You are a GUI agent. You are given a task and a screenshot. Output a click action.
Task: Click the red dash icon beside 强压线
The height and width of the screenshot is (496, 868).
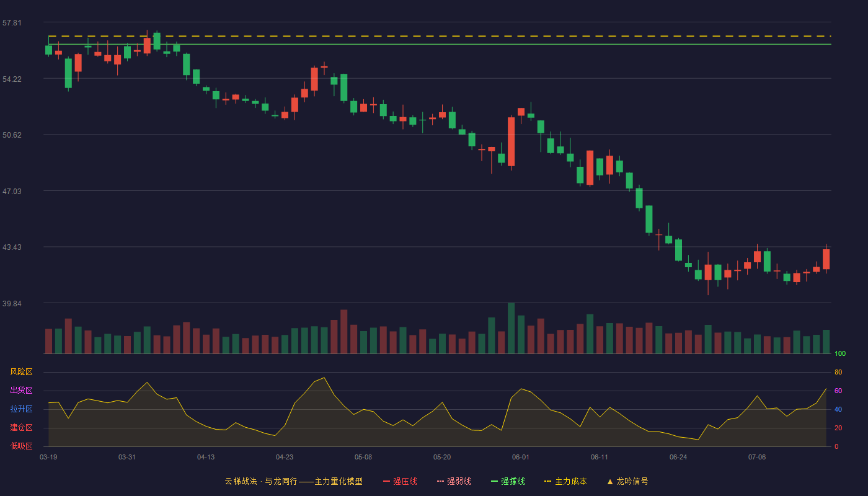click(386, 481)
